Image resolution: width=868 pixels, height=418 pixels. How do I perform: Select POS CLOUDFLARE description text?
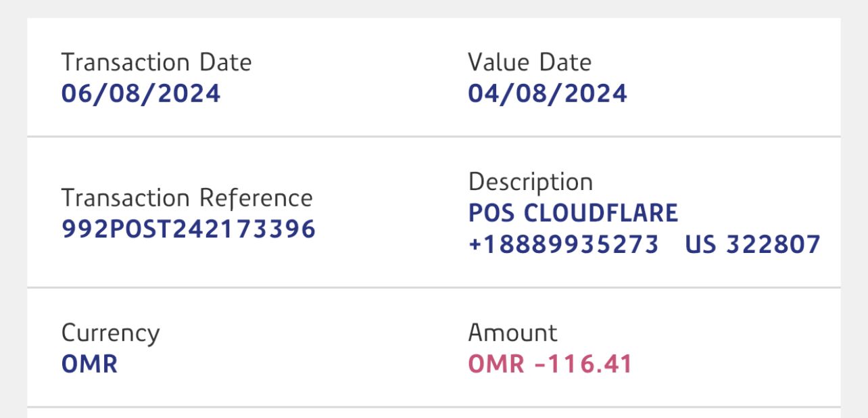573,213
